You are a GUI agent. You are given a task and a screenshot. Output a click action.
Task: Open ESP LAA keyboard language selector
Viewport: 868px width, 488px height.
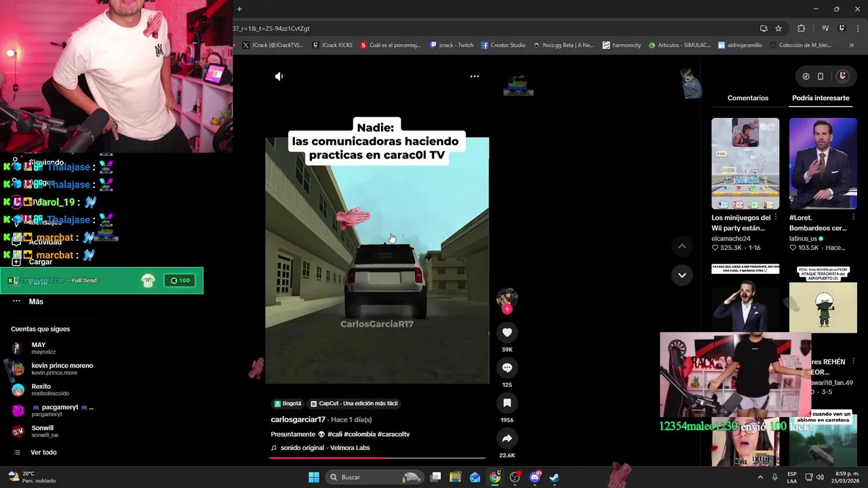(792, 477)
